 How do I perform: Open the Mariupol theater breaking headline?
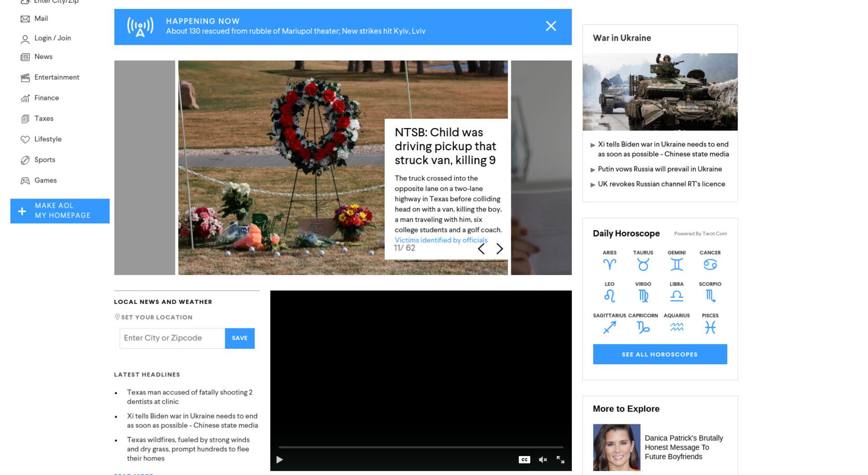[x=296, y=31]
